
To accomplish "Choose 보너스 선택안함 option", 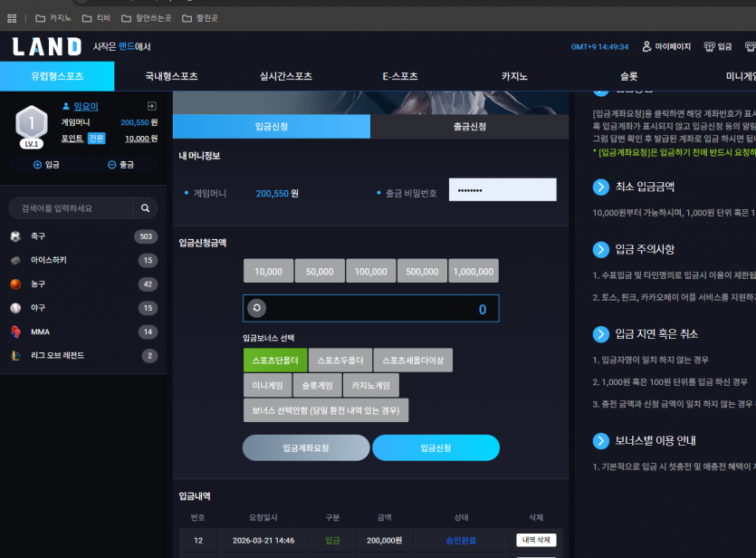I will 326,410.
